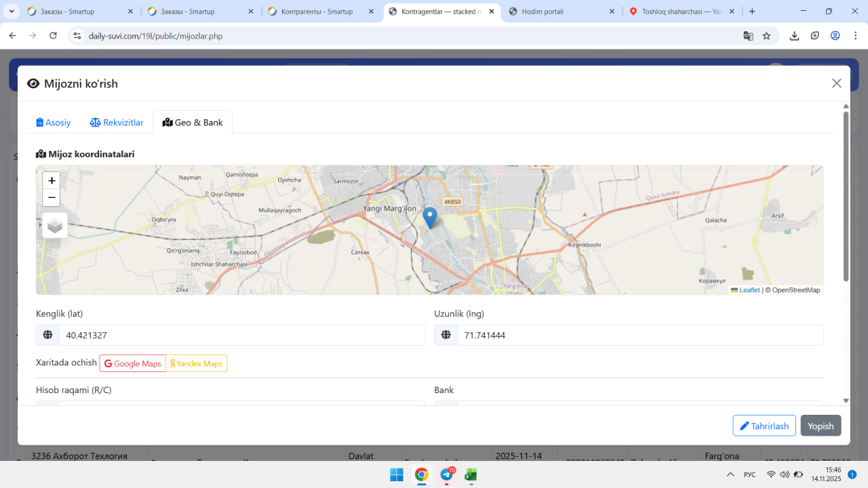
Task: Show hidden system tray icons
Action: click(730, 474)
